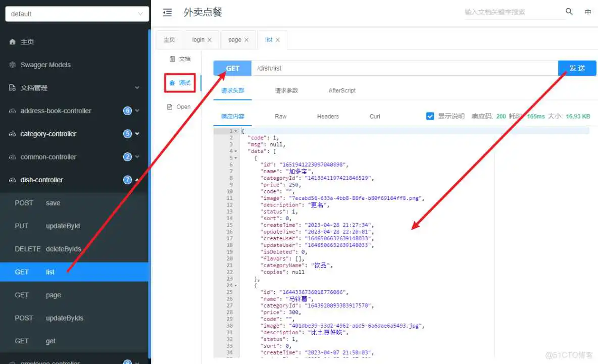Screen dimensions: 598x364
Task: Select the GET page endpoint
Action: pos(53,295)
